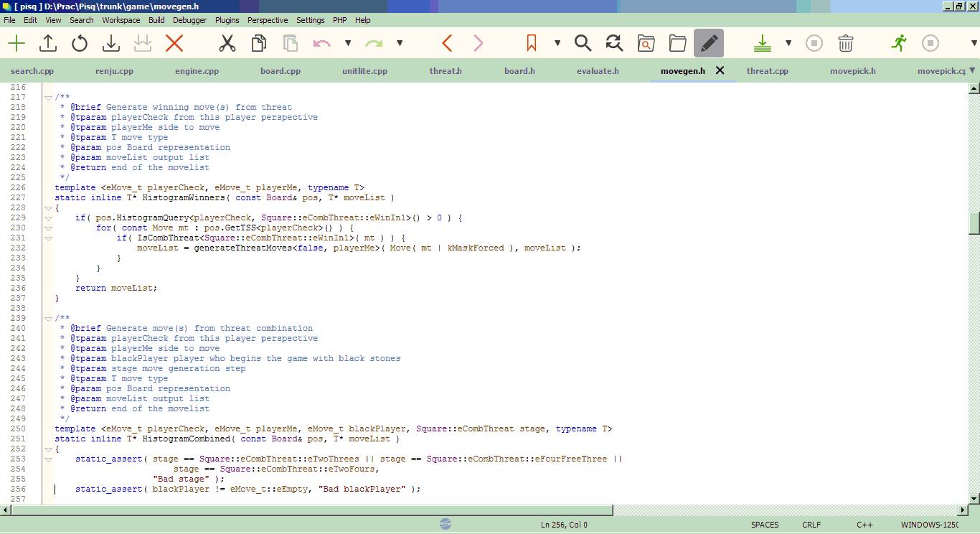Click the Copy icon in the toolbar

click(x=259, y=43)
